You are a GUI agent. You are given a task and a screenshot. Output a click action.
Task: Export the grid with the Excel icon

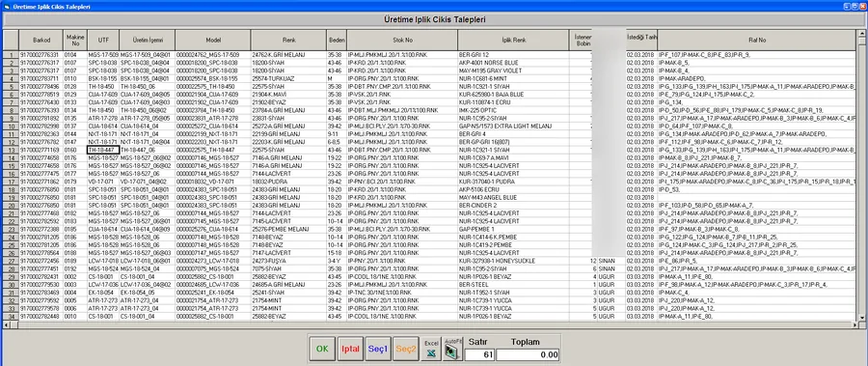[x=431, y=349]
